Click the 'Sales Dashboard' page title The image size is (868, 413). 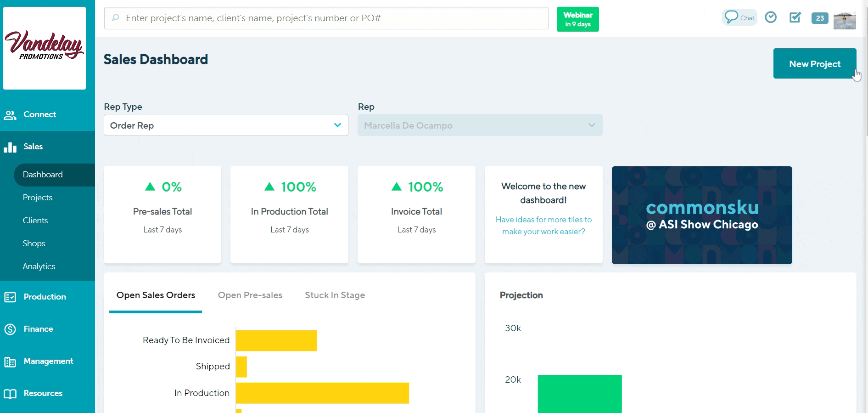[x=156, y=59]
